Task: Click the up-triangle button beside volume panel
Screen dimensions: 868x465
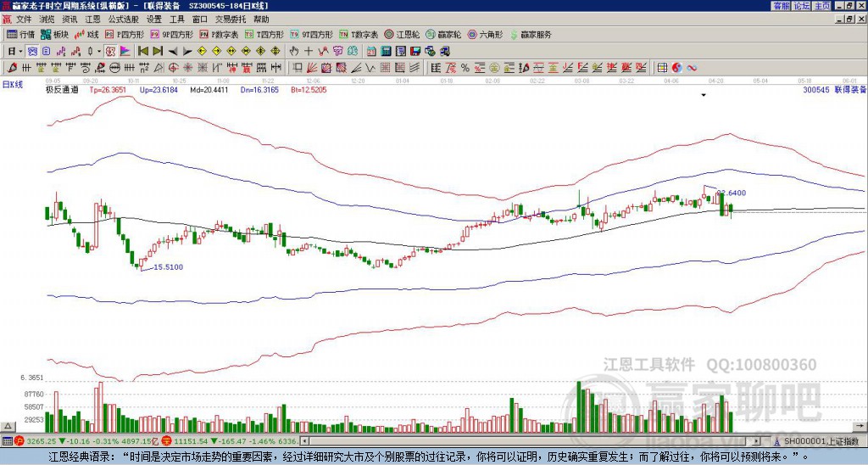Action: (7, 426)
